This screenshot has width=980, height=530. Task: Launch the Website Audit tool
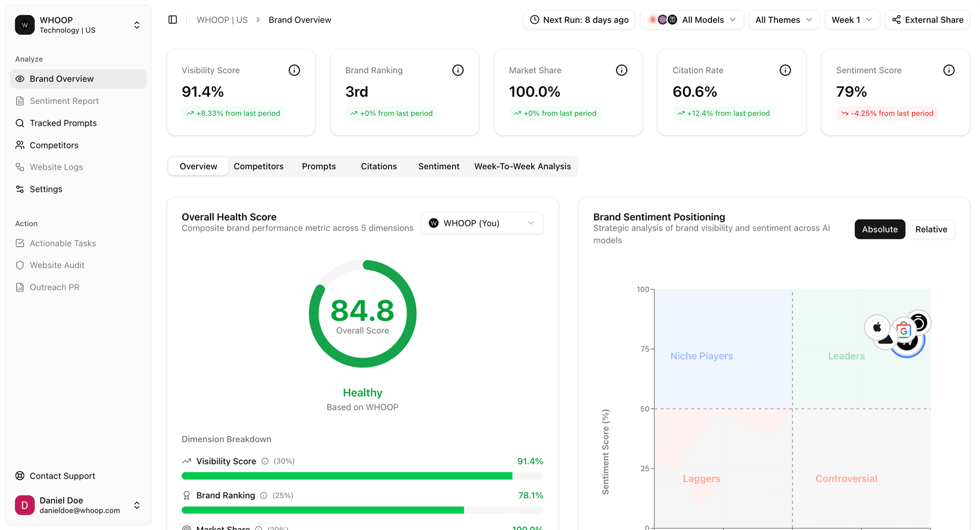tap(58, 265)
